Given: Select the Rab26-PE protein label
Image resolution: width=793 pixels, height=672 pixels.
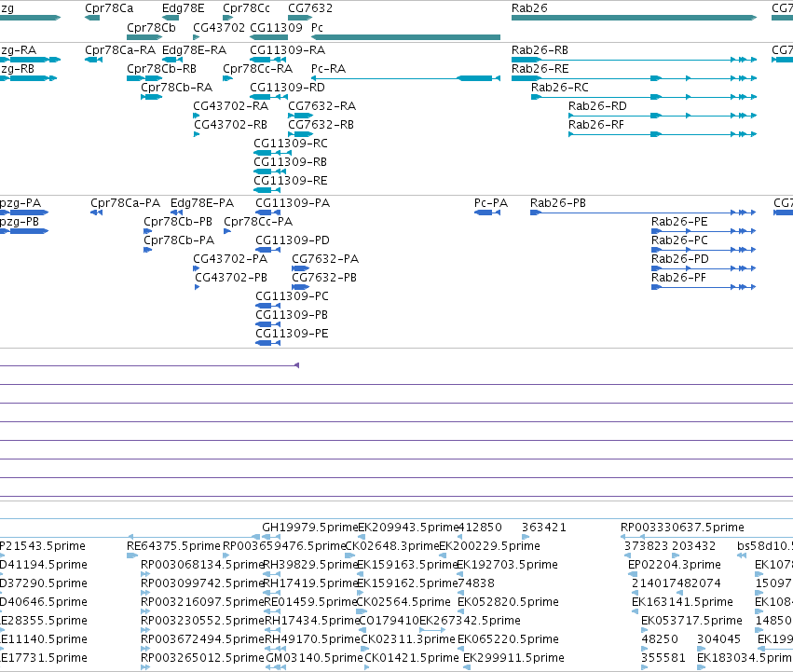Looking at the screenshot, I should [x=679, y=222].
